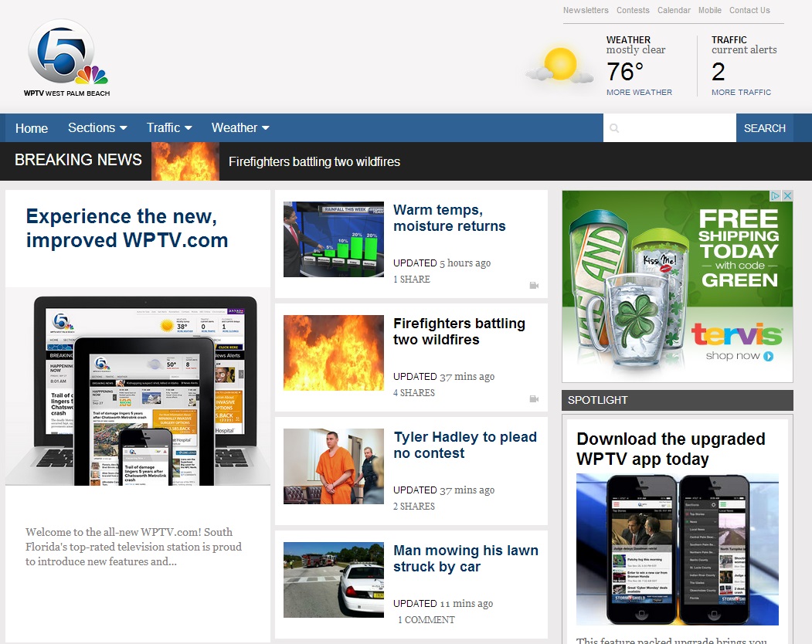This screenshot has height=644, width=812.
Task: Click 1 SHARE on Warm temps story
Action: 412,279
